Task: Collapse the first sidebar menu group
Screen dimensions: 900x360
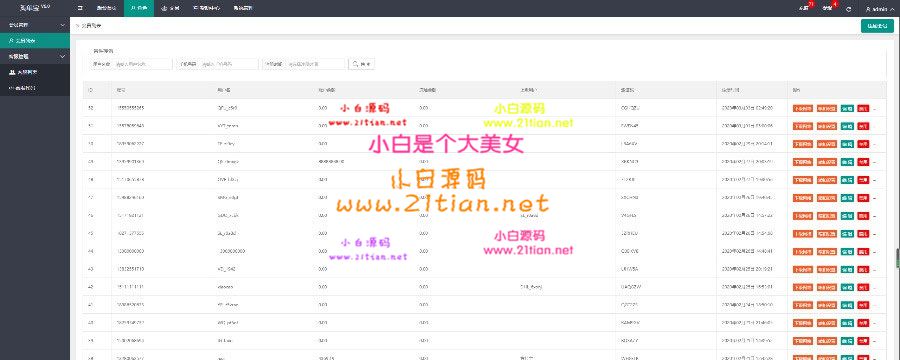Action: [x=34, y=25]
